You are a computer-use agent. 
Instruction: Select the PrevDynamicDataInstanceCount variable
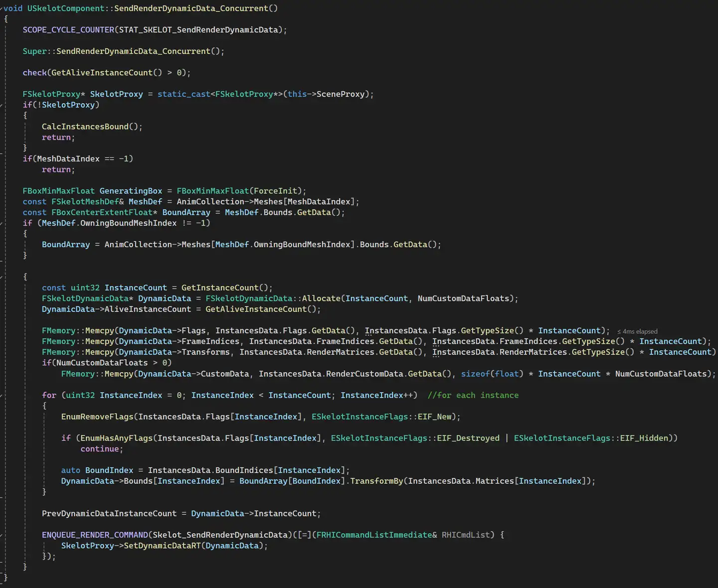pos(109,513)
